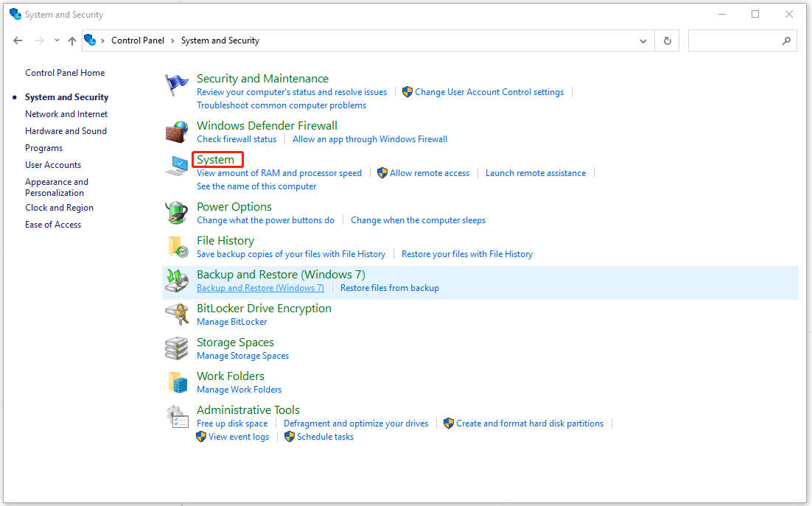Open Ease of Access category
Screen dimensions: 812x506
53,225
